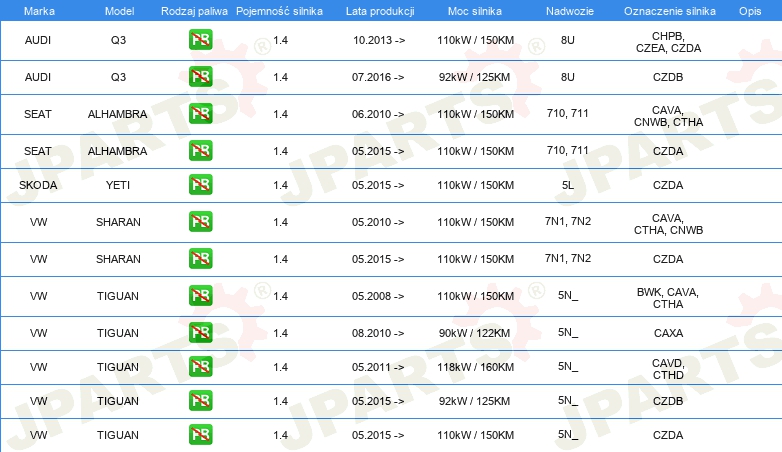Click "TIGUAN" in the 05.2008 row
The image size is (782, 452).
[118, 296]
